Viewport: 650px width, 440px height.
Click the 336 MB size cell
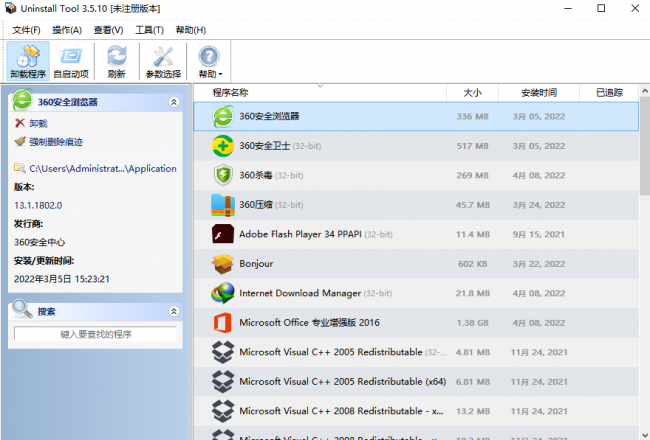[473, 117]
